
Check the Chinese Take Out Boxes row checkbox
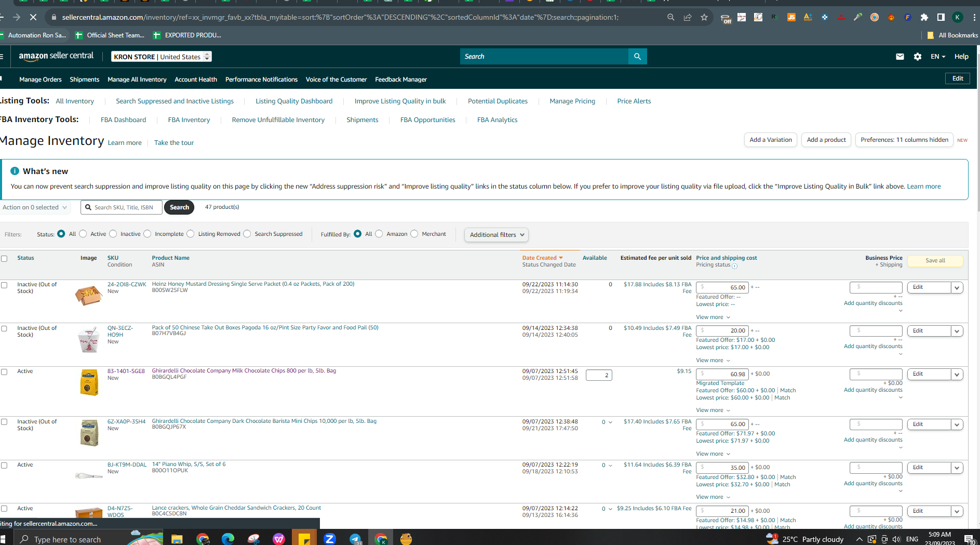click(4, 329)
